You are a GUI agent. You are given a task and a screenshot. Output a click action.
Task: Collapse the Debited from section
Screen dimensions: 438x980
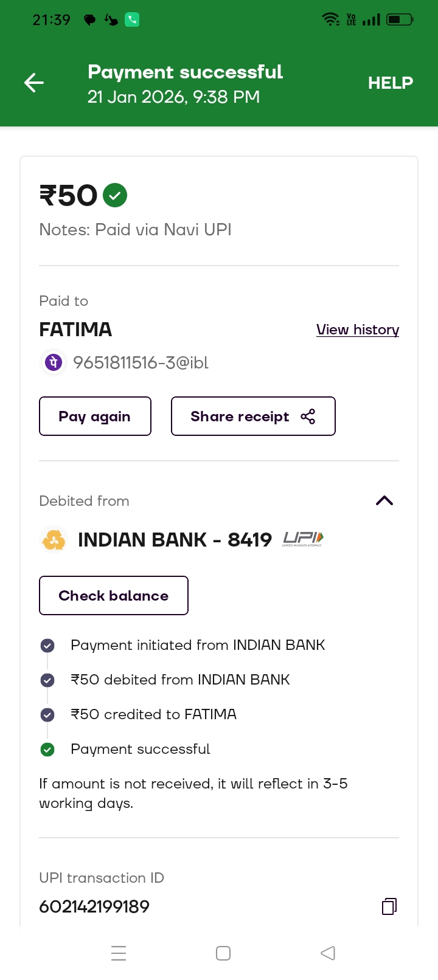point(384,501)
